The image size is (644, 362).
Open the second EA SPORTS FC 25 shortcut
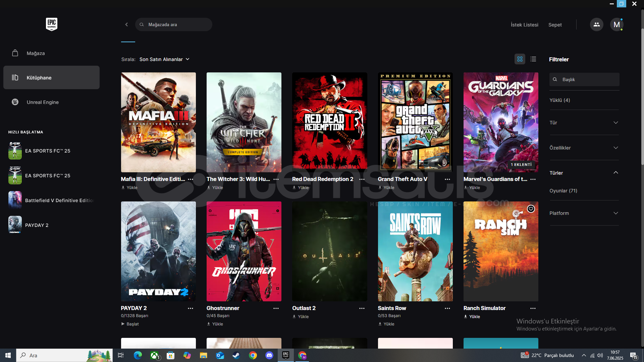coord(51,176)
